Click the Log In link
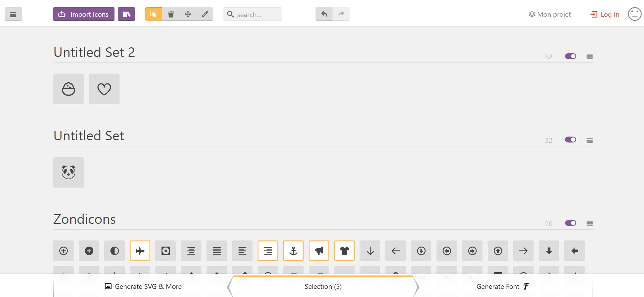644x297 pixels. point(605,14)
